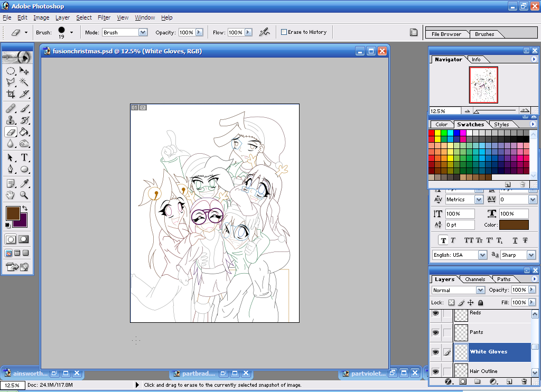Open the layer blend mode dropdown

click(x=480, y=290)
